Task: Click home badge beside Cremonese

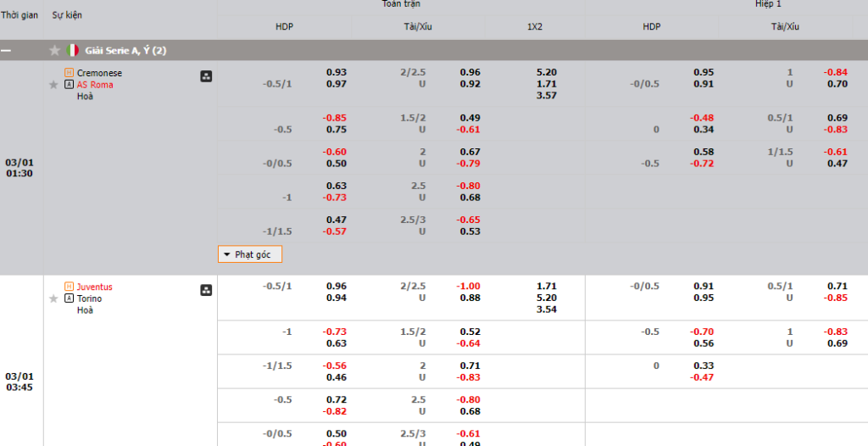Action: point(69,74)
